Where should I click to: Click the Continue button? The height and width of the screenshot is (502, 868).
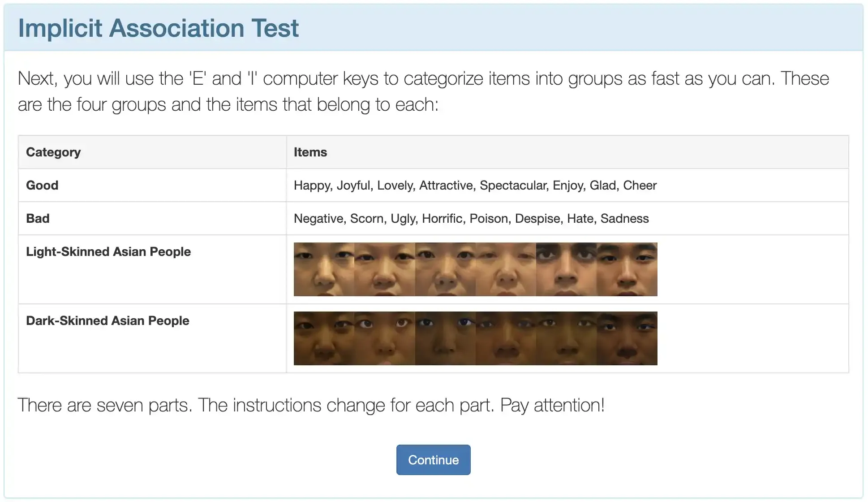(433, 460)
